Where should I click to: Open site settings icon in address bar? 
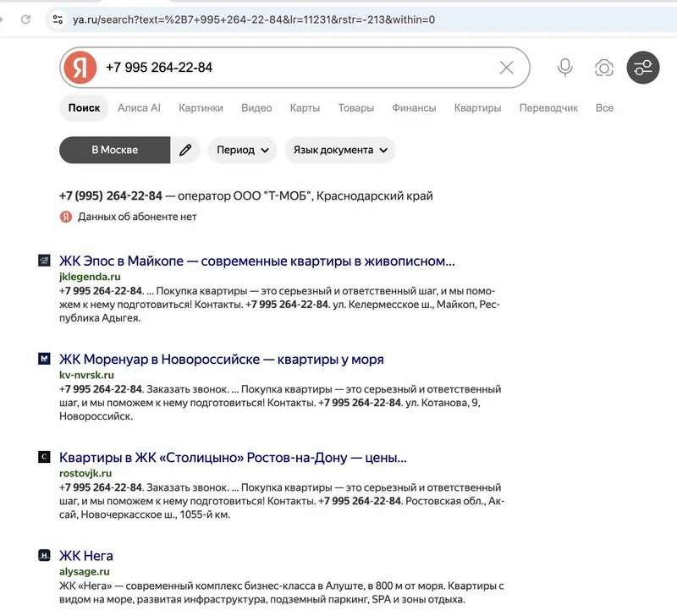[x=58, y=19]
